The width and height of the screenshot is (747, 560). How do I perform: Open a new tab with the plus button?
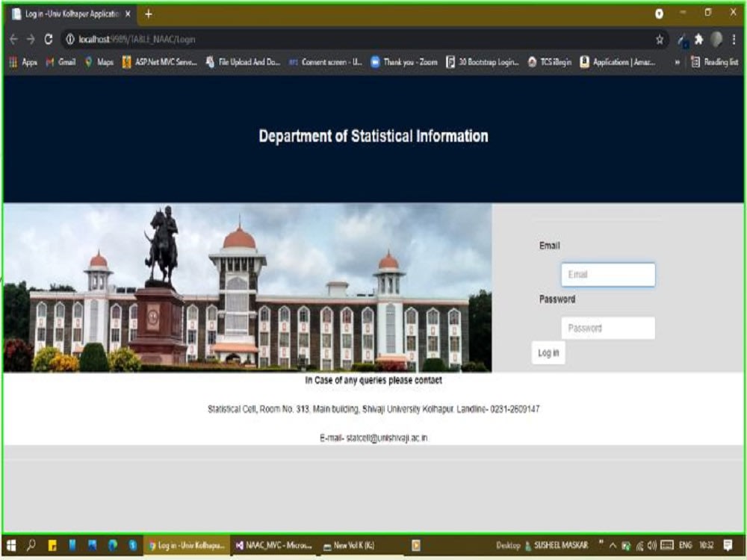click(149, 14)
